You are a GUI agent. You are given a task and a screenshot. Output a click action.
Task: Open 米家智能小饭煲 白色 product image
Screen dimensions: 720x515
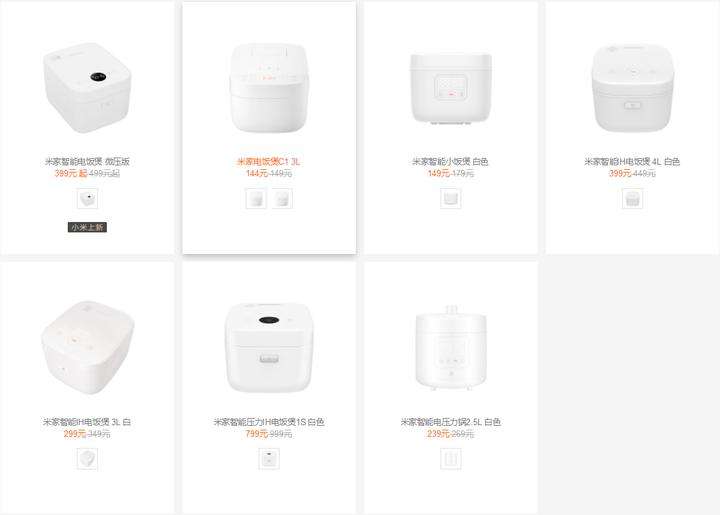tap(451, 87)
